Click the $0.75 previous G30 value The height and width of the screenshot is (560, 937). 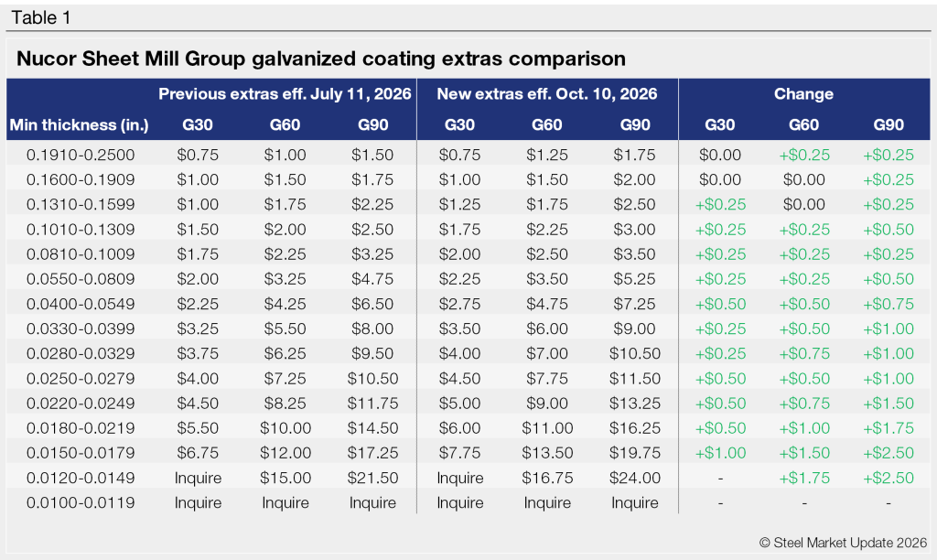[x=198, y=155]
